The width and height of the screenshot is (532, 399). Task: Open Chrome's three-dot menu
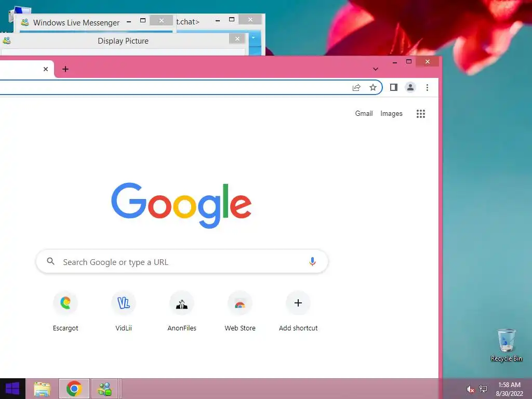point(427,87)
